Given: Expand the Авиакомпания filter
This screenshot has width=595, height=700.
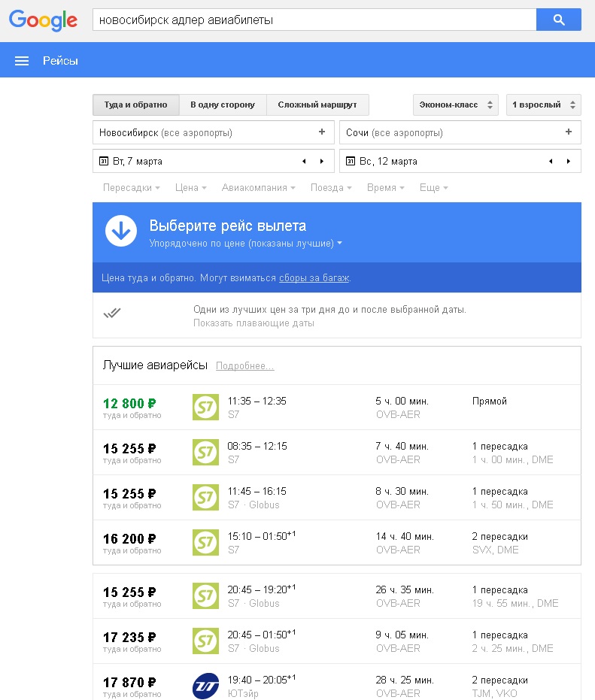Looking at the screenshot, I should click(258, 187).
